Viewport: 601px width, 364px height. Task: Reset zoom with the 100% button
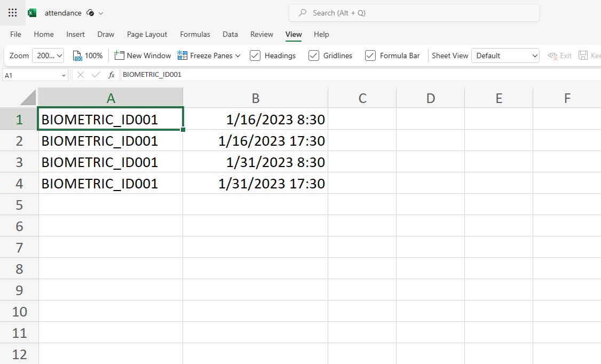tap(88, 56)
